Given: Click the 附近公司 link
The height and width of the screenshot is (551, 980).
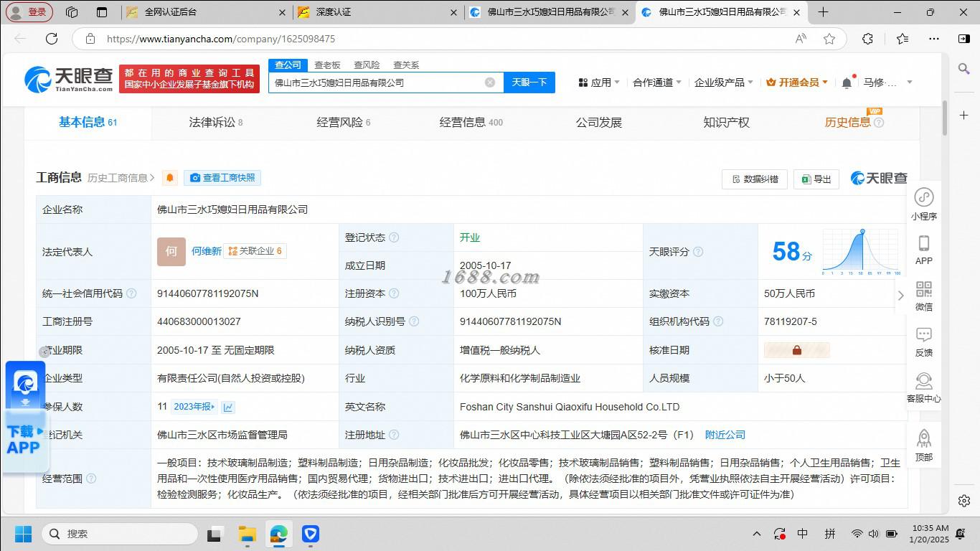Looking at the screenshot, I should (x=725, y=435).
